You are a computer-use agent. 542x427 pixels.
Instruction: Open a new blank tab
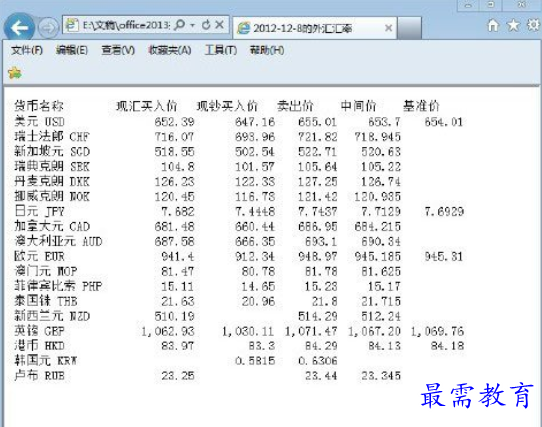(409, 28)
